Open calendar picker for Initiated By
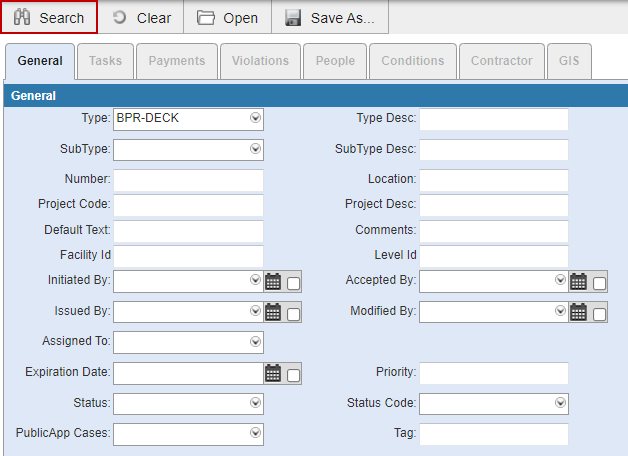 [x=273, y=281]
